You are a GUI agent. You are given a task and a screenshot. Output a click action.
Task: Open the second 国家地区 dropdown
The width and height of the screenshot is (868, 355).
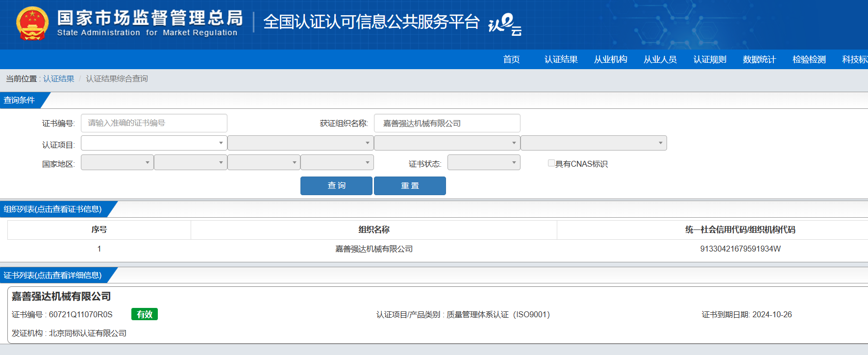click(191, 162)
